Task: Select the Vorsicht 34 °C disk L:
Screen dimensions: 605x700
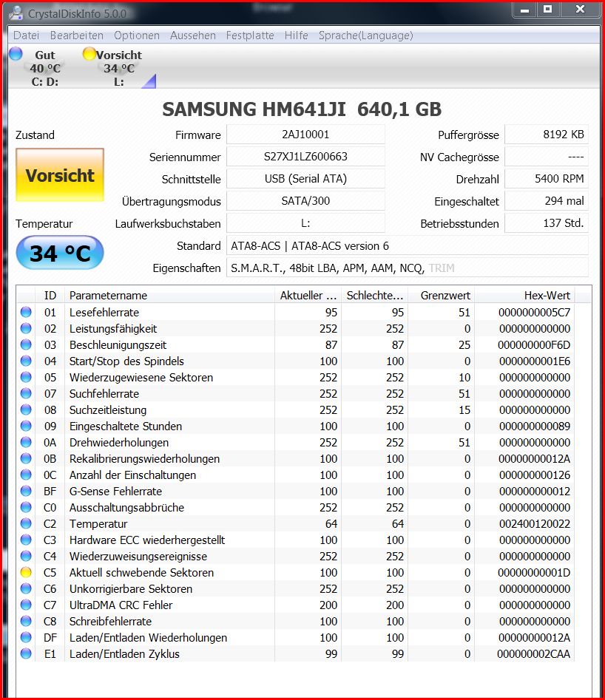Action: pyautogui.click(x=119, y=68)
